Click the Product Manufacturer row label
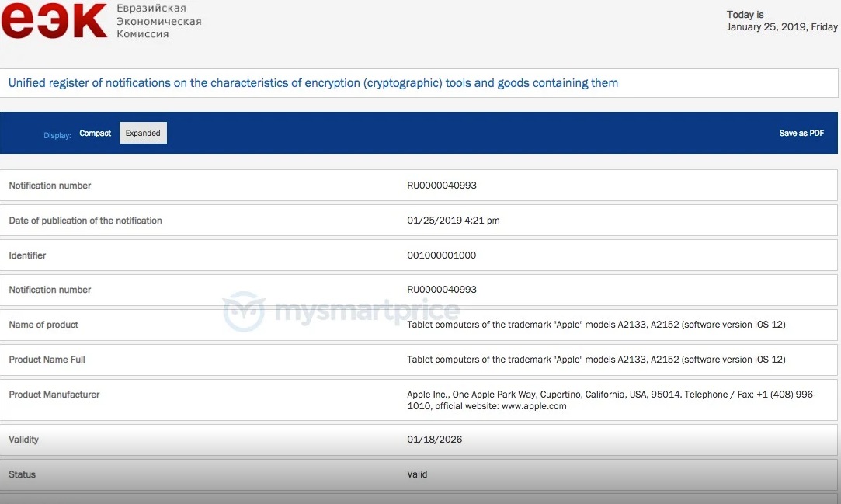The height and width of the screenshot is (504, 841). pos(54,395)
